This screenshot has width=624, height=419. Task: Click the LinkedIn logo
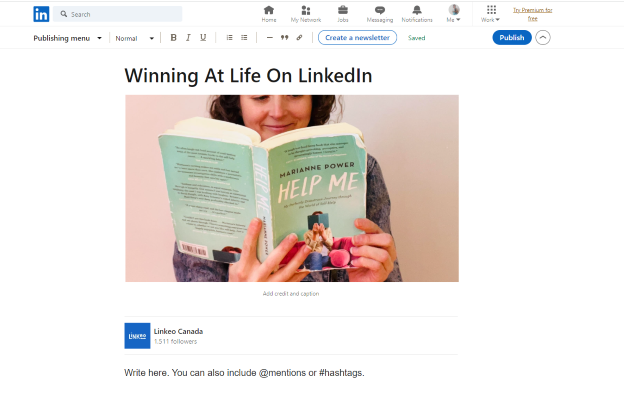41,14
